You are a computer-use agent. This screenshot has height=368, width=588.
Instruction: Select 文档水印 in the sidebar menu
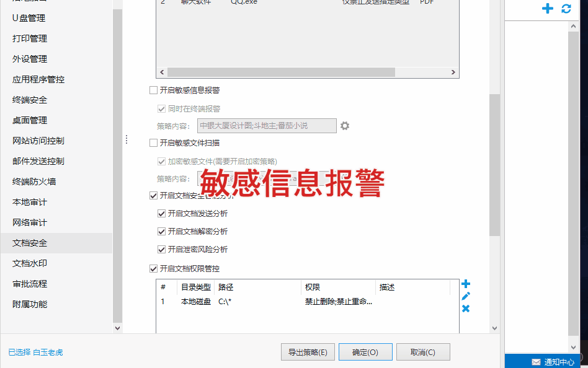pyautogui.click(x=30, y=263)
